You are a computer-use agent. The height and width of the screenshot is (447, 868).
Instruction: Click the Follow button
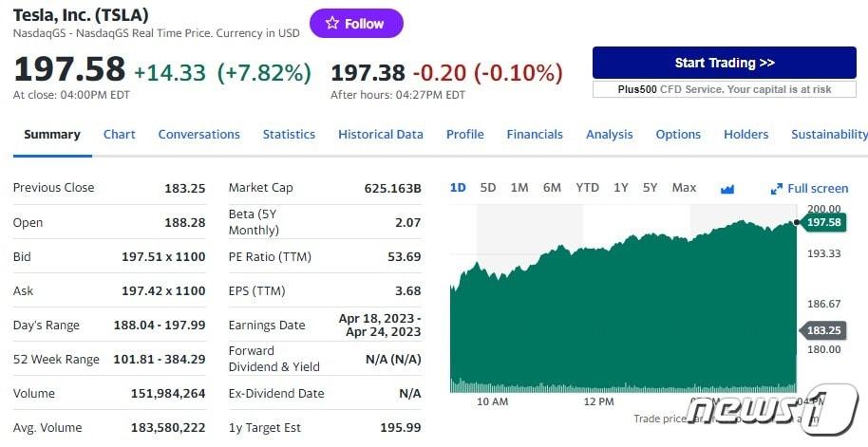356,24
